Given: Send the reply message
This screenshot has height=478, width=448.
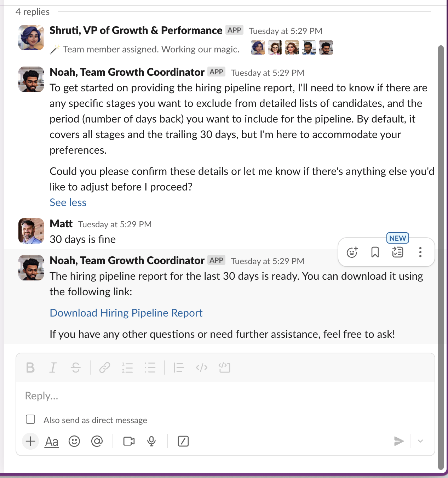Looking at the screenshot, I should coord(399,441).
